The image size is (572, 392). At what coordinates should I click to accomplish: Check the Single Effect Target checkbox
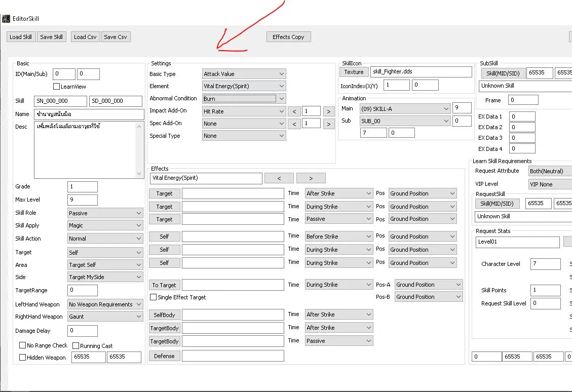coord(153,297)
